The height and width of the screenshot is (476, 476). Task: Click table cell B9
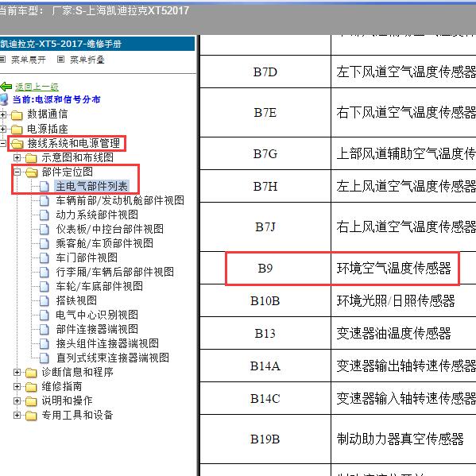tap(265, 268)
